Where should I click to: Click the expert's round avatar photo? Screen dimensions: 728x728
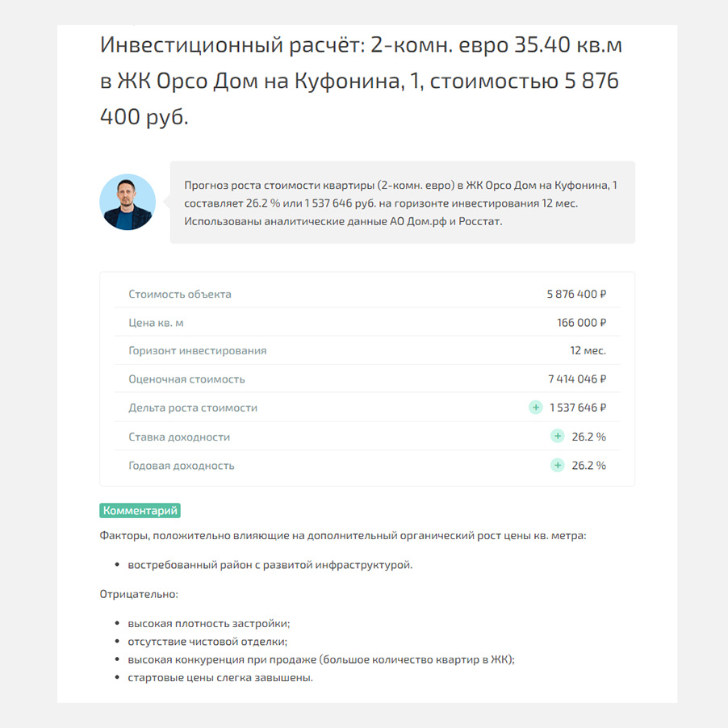128,202
